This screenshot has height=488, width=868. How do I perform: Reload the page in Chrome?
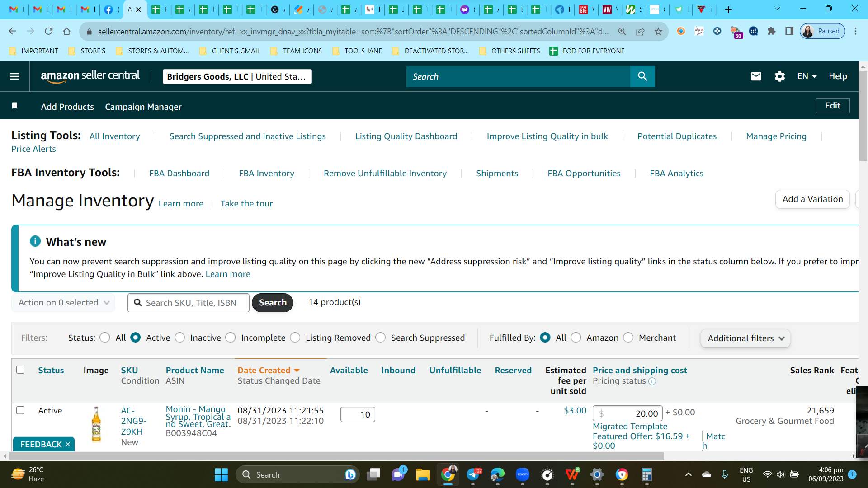point(49,31)
